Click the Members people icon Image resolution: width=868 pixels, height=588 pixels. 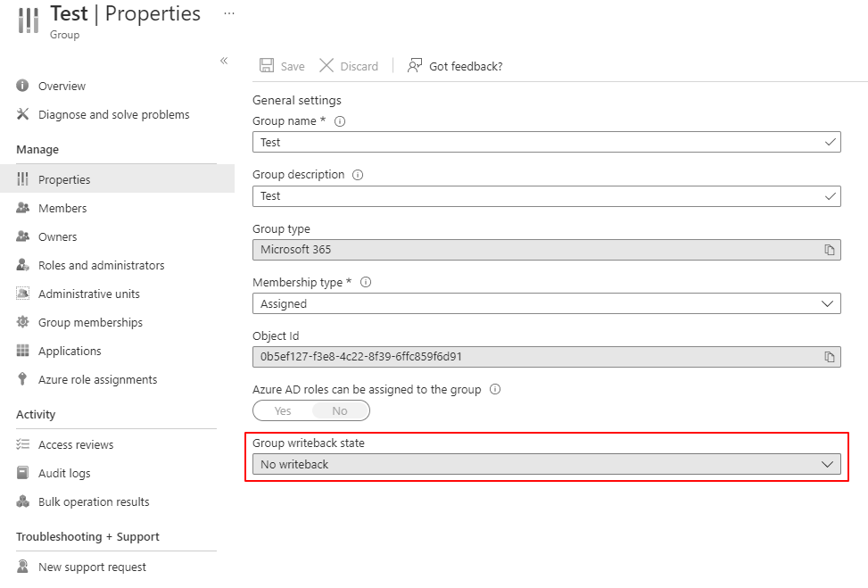pyautogui.click(x=22, y=208)
